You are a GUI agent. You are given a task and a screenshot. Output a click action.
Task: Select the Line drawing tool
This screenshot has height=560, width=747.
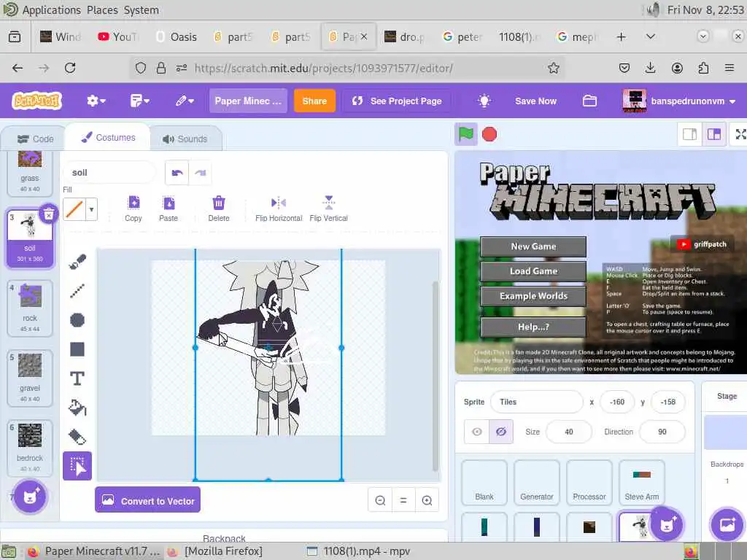77,290
